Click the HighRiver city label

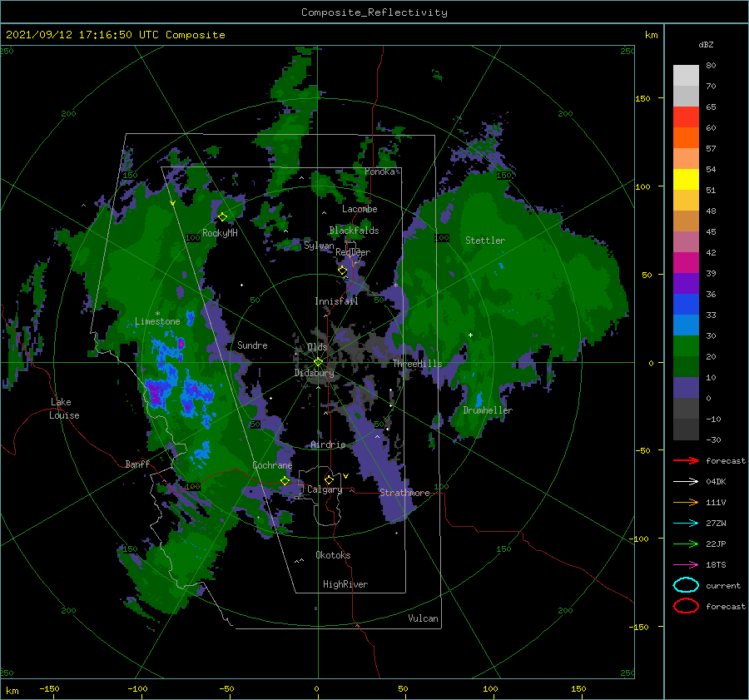pos(345,584)
